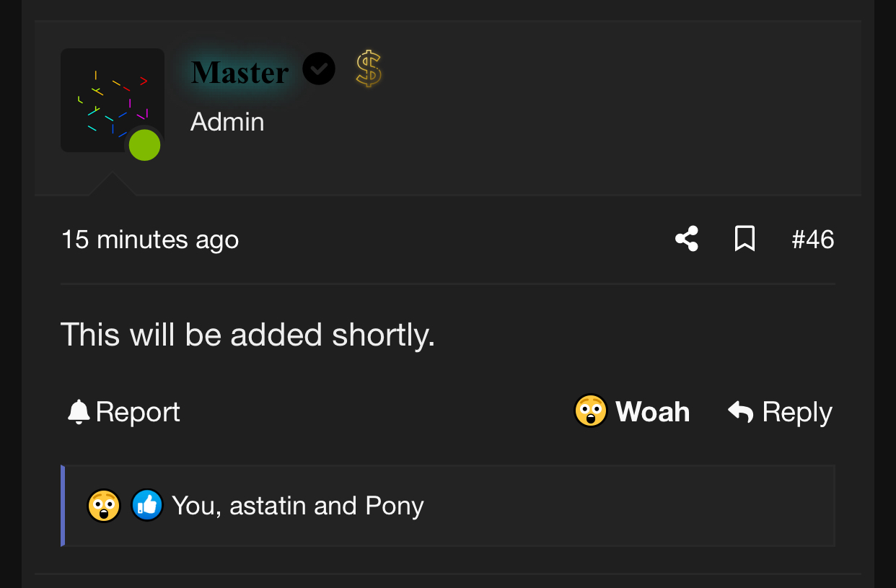Click the black verified checkmark badge beside Master

[319, 69]
